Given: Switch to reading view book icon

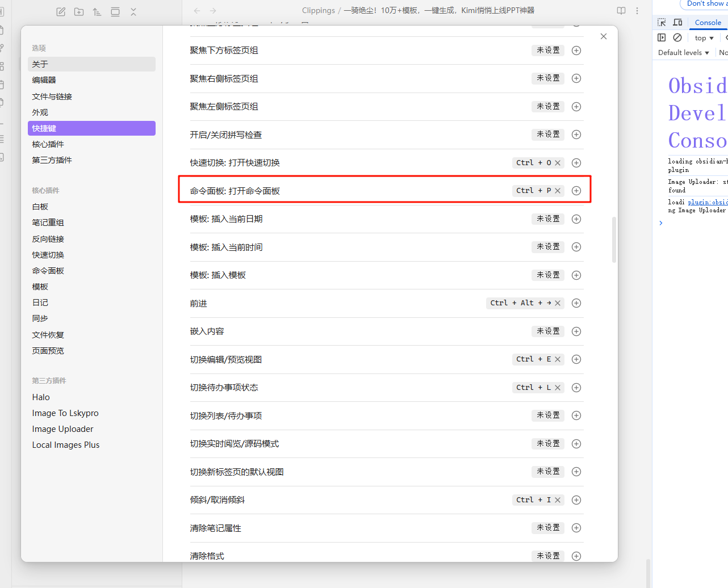Looking at the screenshot, I should click(621, 11).
